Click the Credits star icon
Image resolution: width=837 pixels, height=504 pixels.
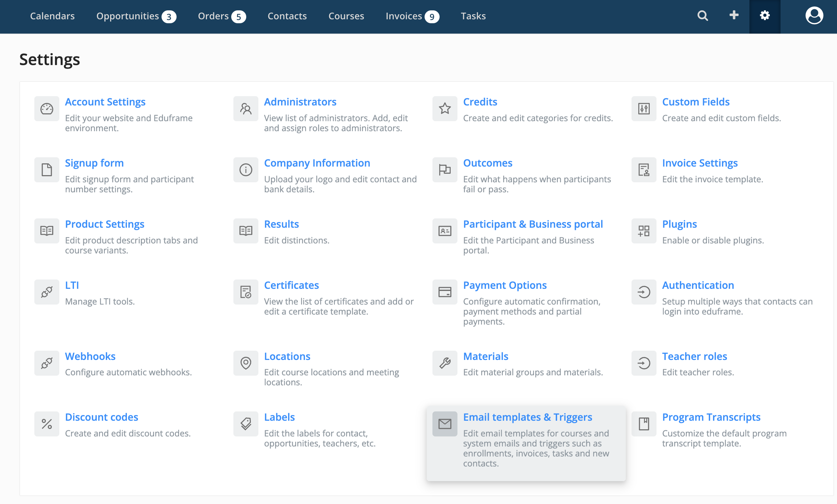point(445,109)
